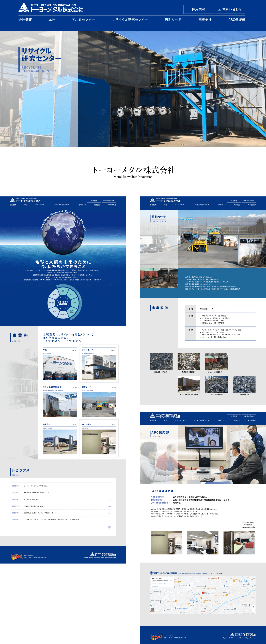
Task: Open お問い合わせ contact button in top header
Action: pyautogui.click(x=230, y=9)
